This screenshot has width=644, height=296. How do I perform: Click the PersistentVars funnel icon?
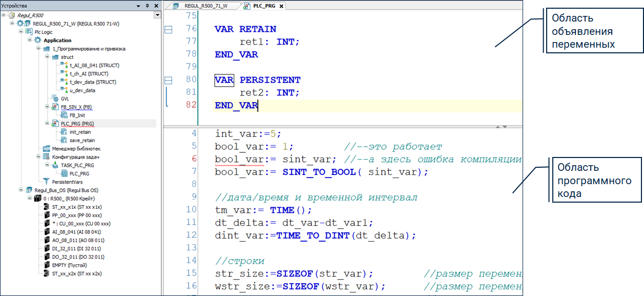[47, 182]
